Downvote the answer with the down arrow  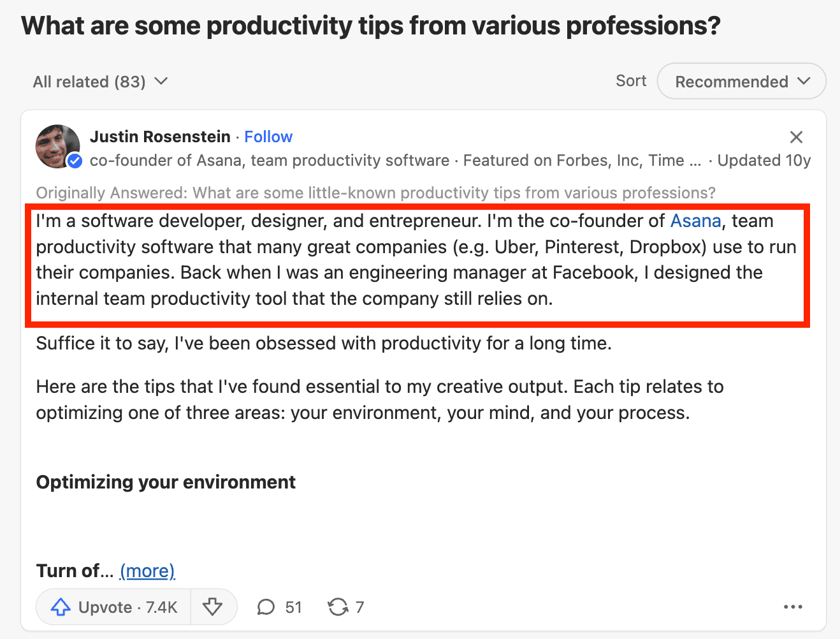click(x=213, y=607)
